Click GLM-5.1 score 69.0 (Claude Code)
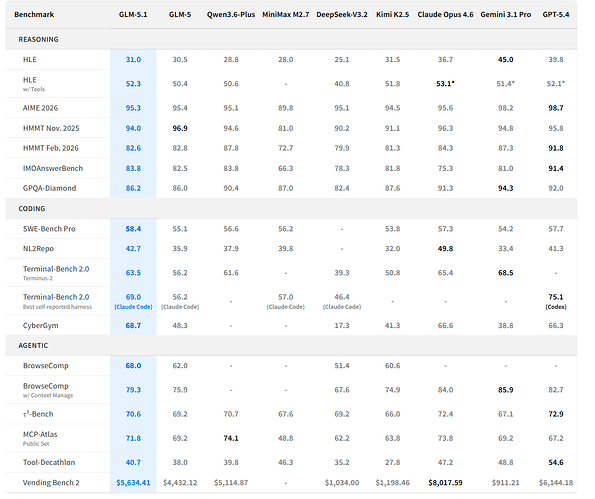The height and width of the screenshot is (499, 595). (x=133, y=301)
